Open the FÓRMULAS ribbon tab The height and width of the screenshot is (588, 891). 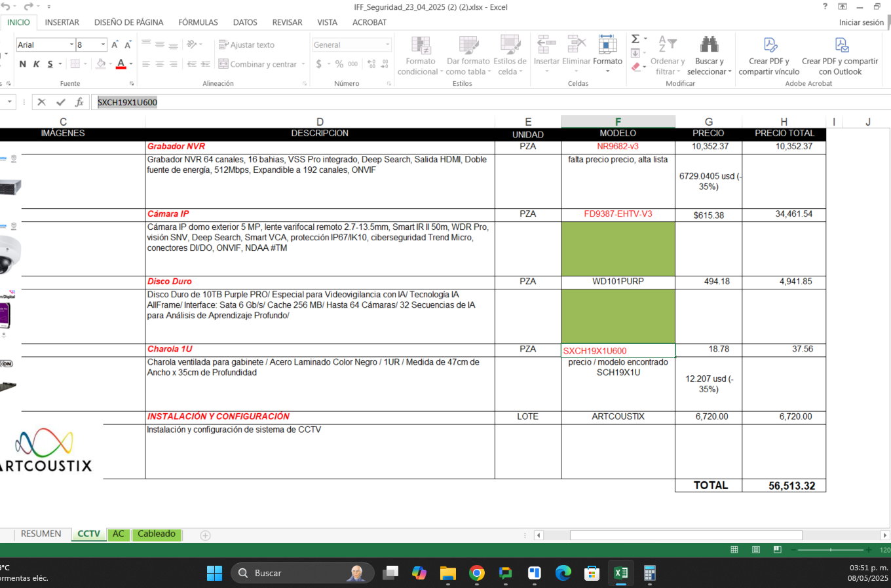point(199,22)
